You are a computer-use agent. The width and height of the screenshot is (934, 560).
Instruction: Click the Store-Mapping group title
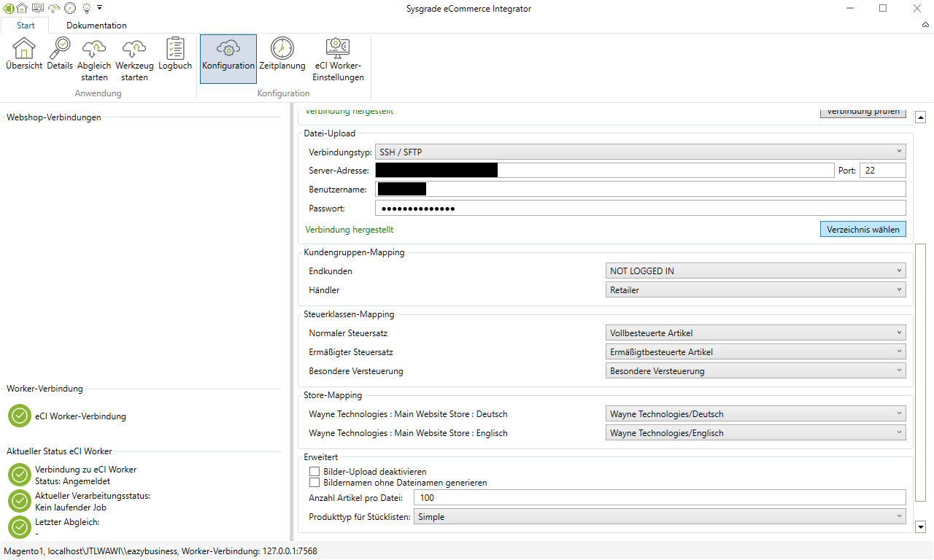click(x=333, y=395)
